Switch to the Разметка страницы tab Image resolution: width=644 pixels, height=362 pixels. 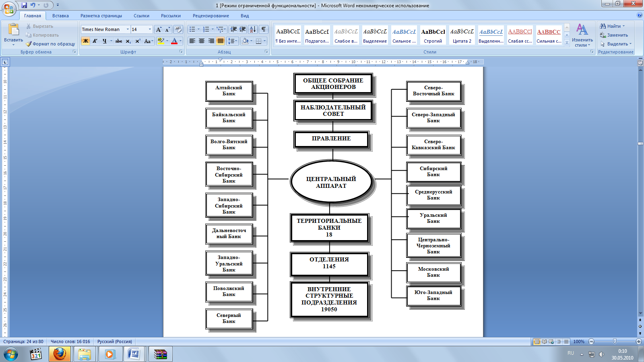[101, 16]
